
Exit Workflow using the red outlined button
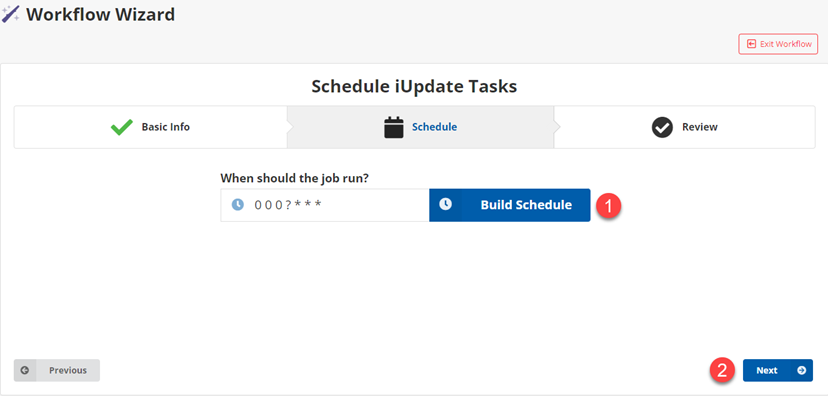[x=778, y=44]
